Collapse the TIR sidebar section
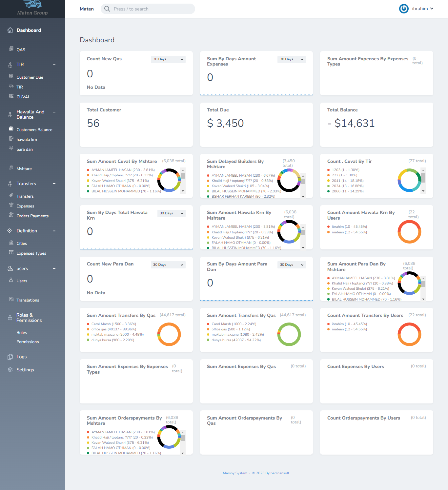The image size is (448, 490). pos(54,65)
